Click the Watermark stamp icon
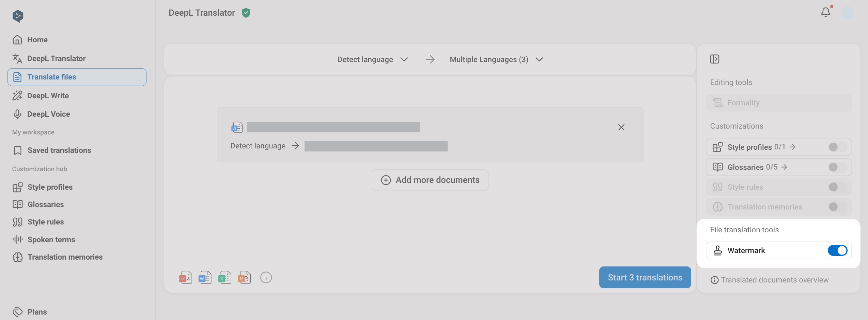The image size is (868, 320). click(718, 250)
